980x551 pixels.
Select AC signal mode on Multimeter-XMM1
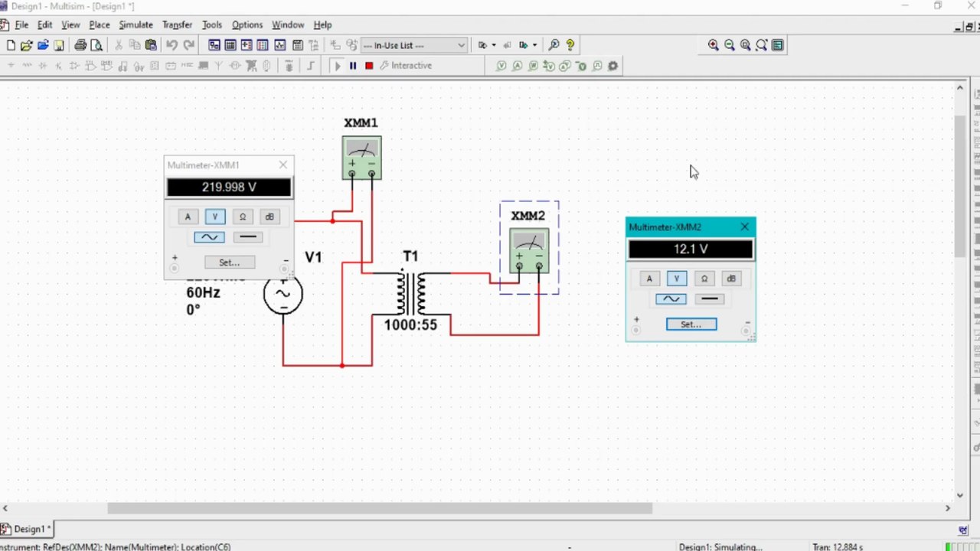point(209,237)
